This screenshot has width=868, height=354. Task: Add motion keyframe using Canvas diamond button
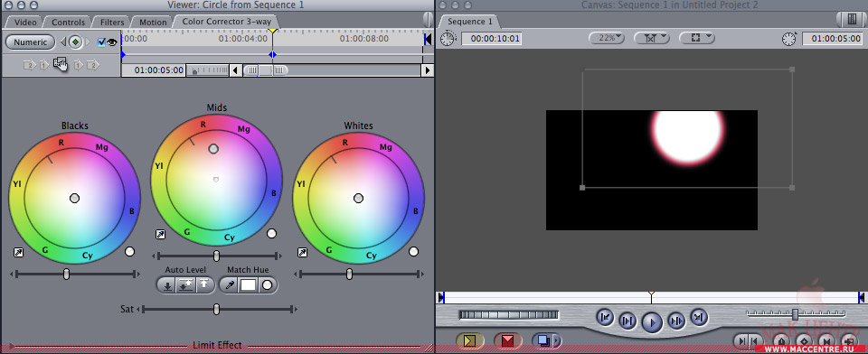804,341
